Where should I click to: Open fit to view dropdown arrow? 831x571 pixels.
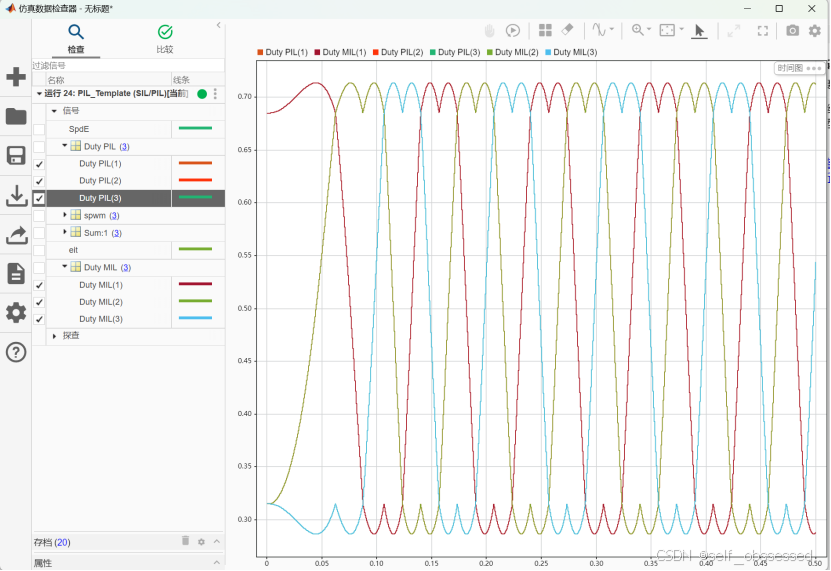tap(682, 29)
